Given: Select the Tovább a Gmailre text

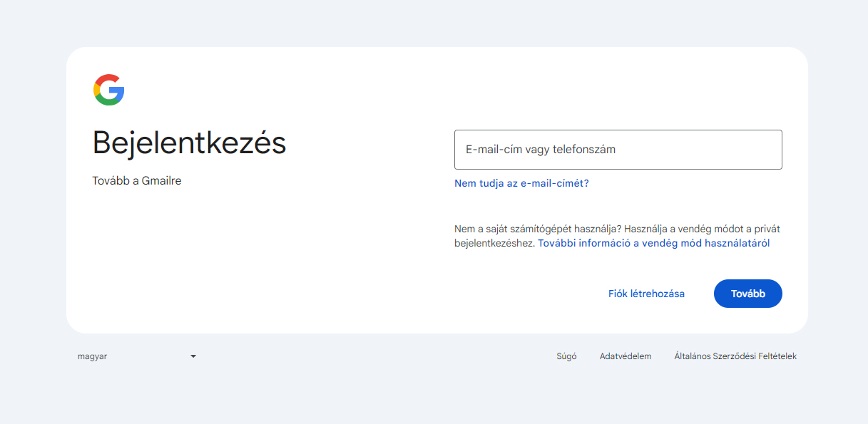Looking at the screenshot, I should pos(136,180).
